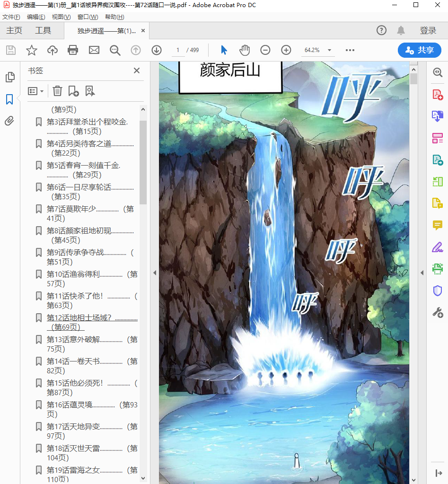Open Comment tool yellow bubble
Image resolution: width=448 pixels, height=484 pixels.
click(438, 225)
